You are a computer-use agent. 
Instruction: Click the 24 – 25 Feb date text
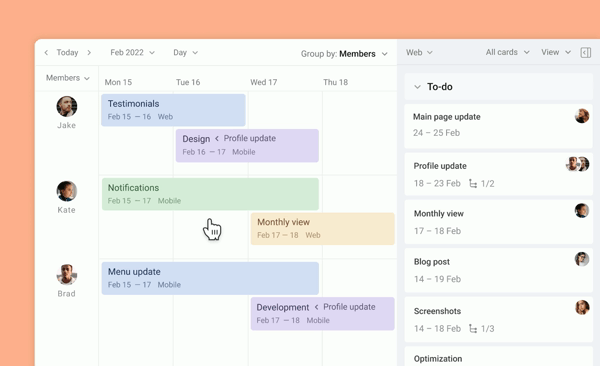[436, 133]
